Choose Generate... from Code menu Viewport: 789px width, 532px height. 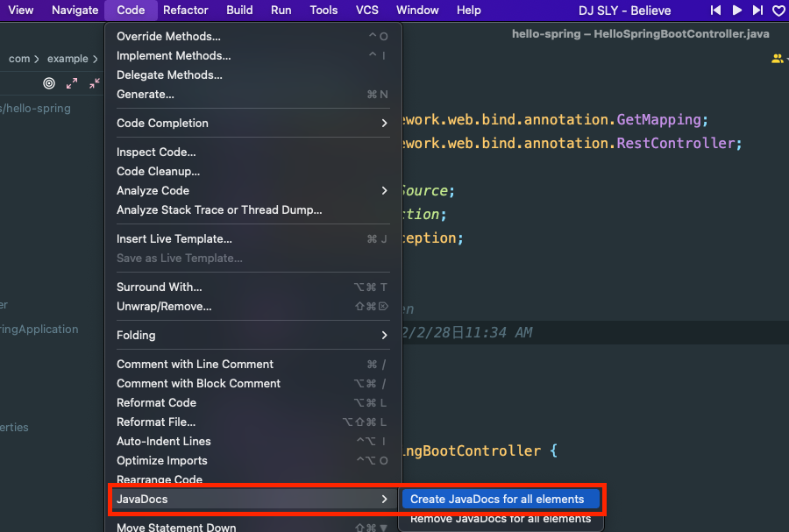click(x=253, y=95)
